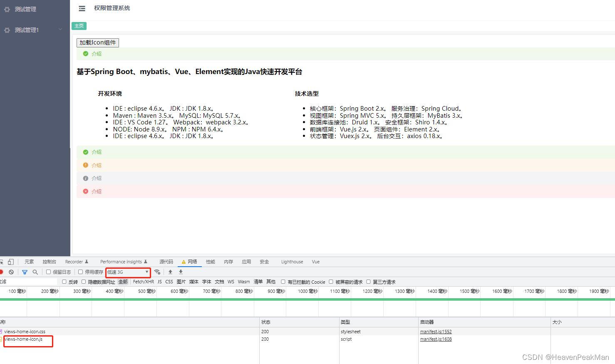Filter requests by WS
615x364 pixels.
pos(231,282)
